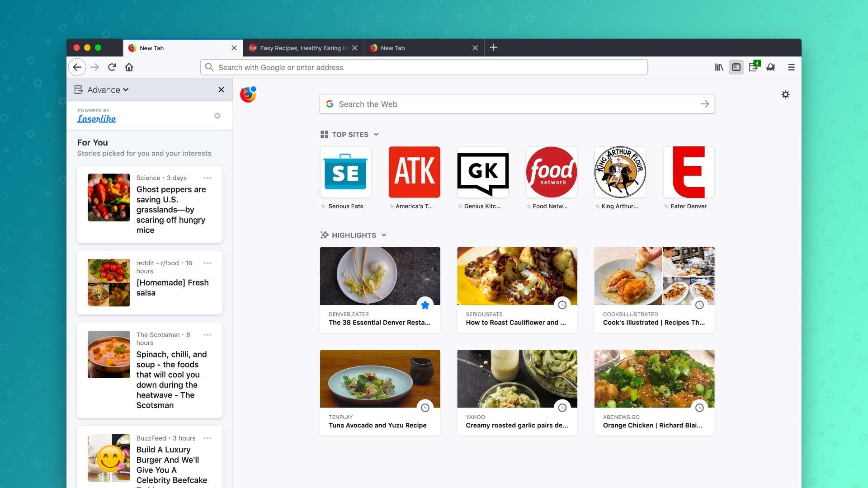The width and height of the screenshot is (868, 488).
Task: Collapse the Top Sites section
Action: click(376, 135)
